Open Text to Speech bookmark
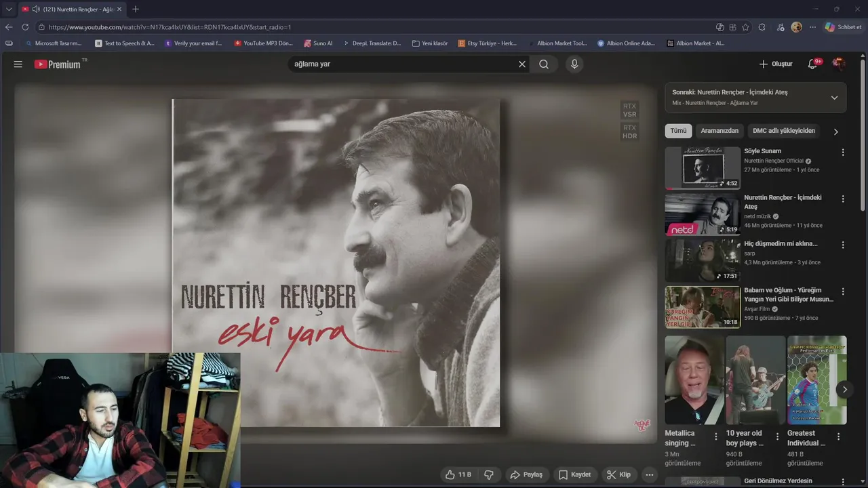This screenshot has width=868, height=488. pyautogui.click(x=125, y=43)
